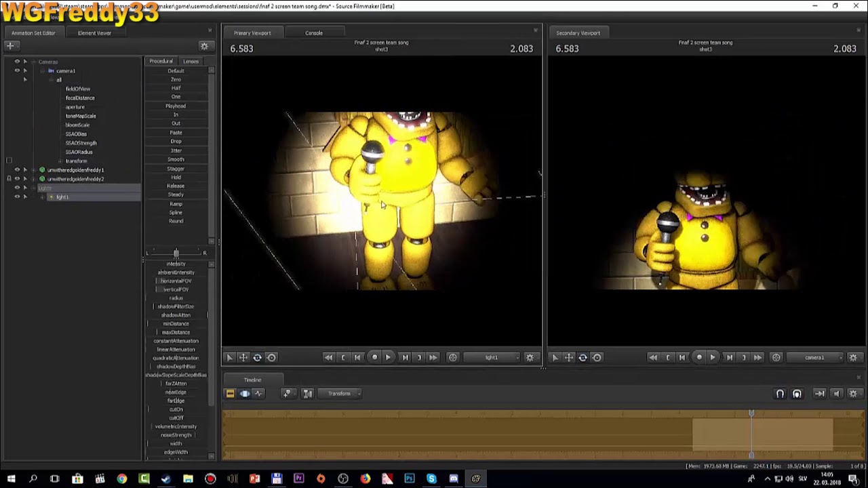Expand the light1 tree node
The height and width of the screenshot is (488, 868).
click(x=42, y=197)
